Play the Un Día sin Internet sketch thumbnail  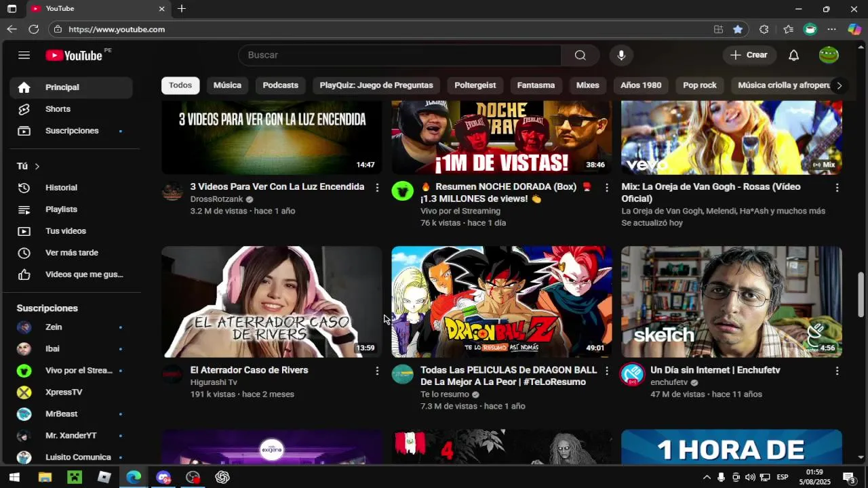pos(732,302)
